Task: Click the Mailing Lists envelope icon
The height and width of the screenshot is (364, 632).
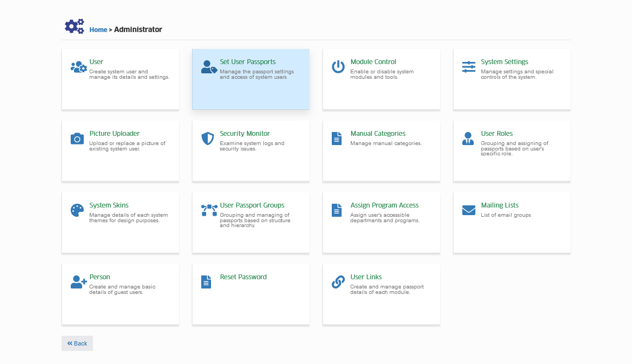Action: tap(469, 210)
